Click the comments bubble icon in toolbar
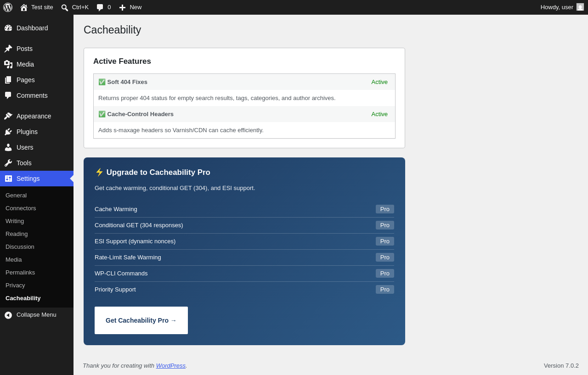588x375 pixels. pyautogui.click(x=100, y=7)
